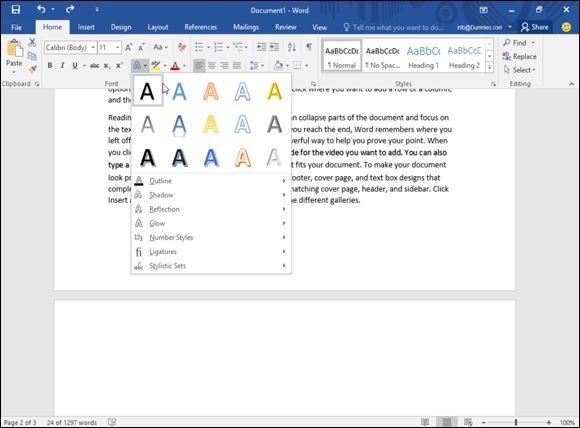The height and width of the screenshot is (428, 580).
Task: Open the font size dropdown
Action: pos(118,47)
